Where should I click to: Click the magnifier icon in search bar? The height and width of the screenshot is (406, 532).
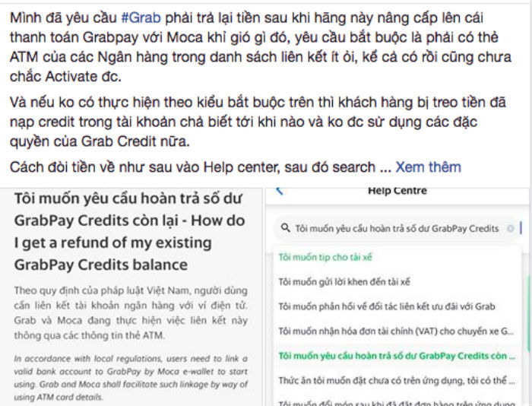point(285,228)
